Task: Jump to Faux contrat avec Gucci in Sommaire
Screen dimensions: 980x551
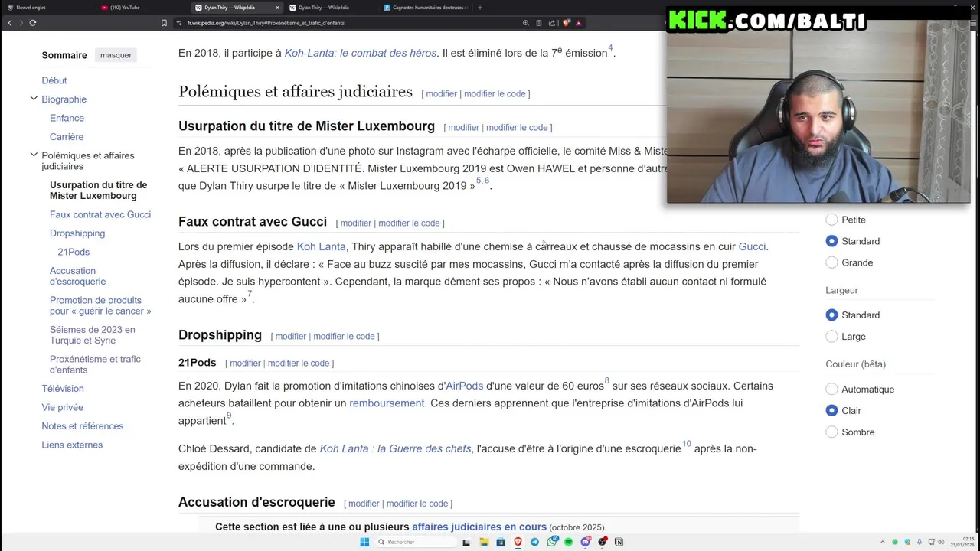Action: click(100, 214)
